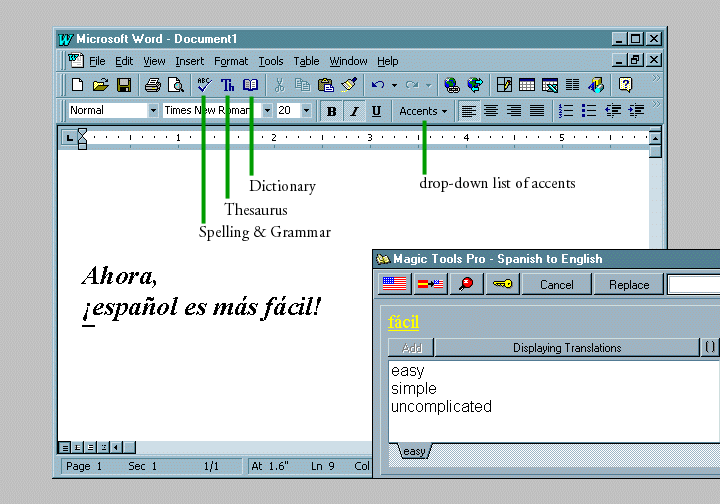
Task: Open the Thesaurus tool
Action: 228,85
